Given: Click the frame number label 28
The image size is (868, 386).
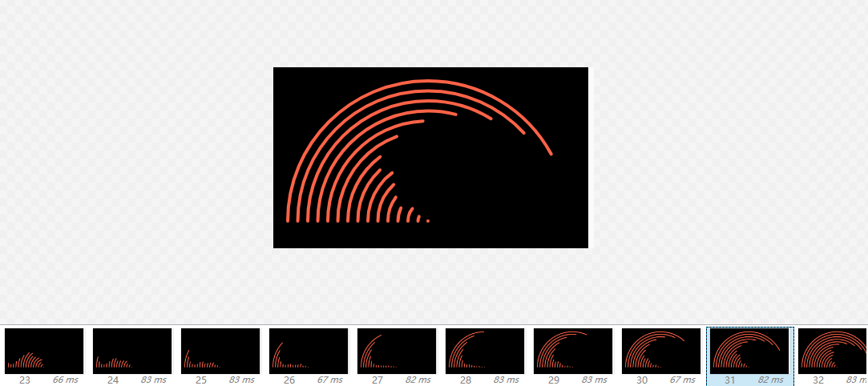Looking at the screenshot, I should click(466, 380).
